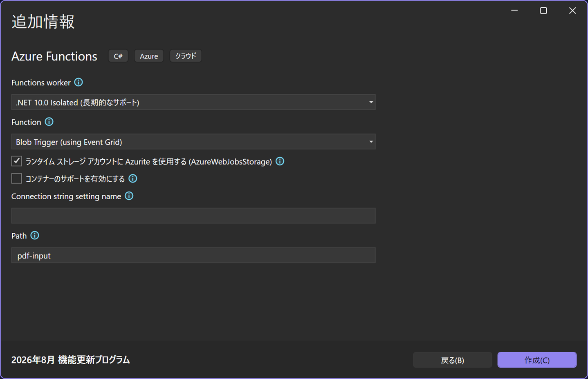Screen dimensions: 588x379
Task: Close the 追加情報 dialog
Action: (572, 11)
